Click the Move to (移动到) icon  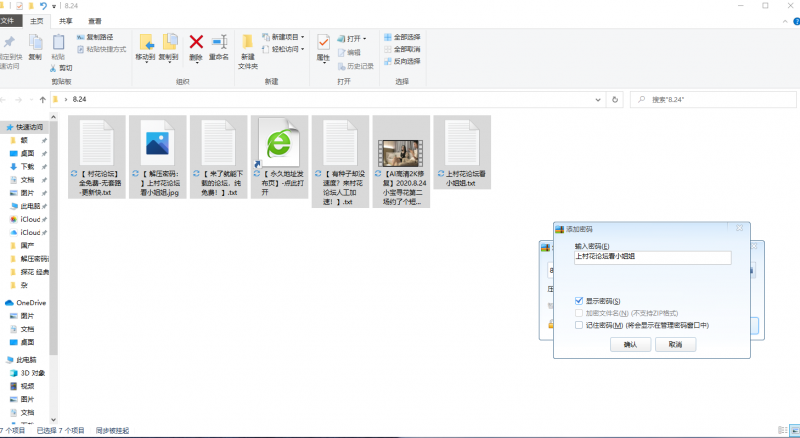(x=146, y=43)
